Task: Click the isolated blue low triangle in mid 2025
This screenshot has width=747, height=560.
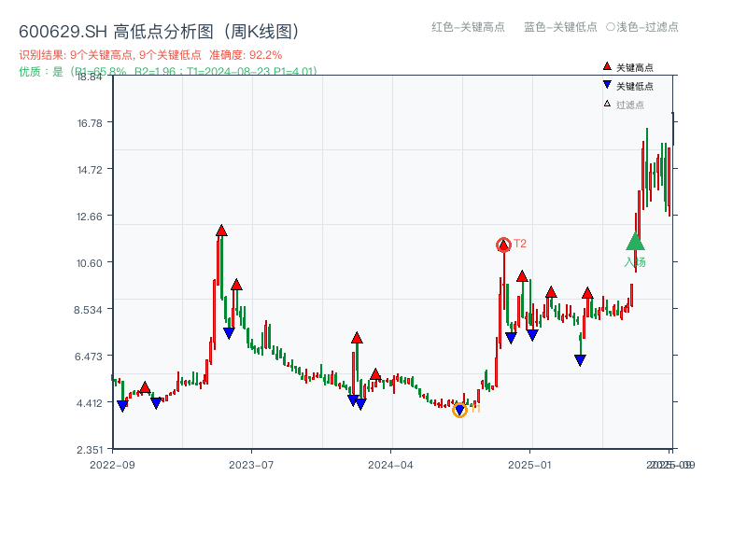Action: coord(578,357)
